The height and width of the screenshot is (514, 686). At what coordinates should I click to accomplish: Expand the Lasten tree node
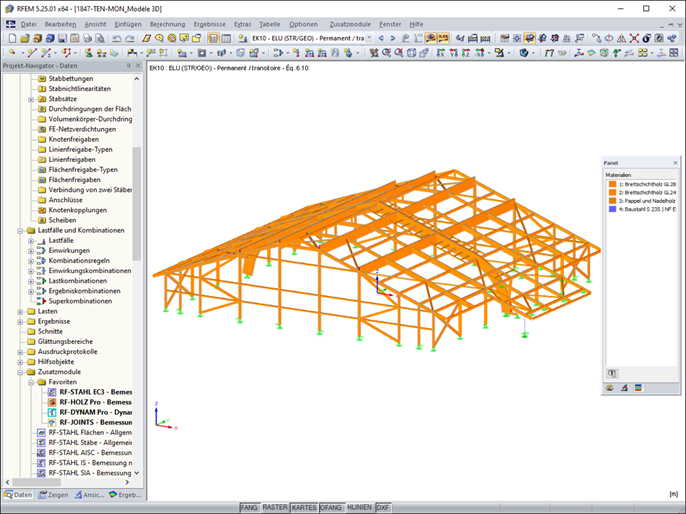click(20, 311)
